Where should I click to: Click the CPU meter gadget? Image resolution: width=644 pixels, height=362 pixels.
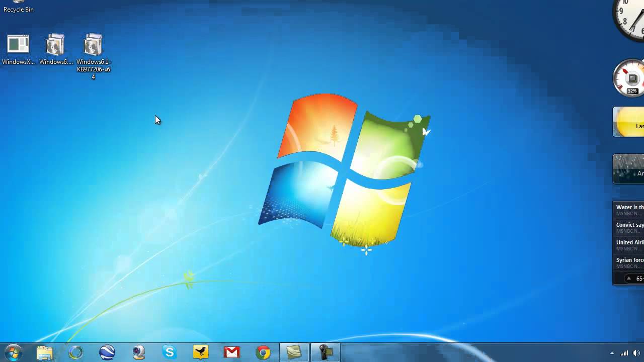point(629,78)
